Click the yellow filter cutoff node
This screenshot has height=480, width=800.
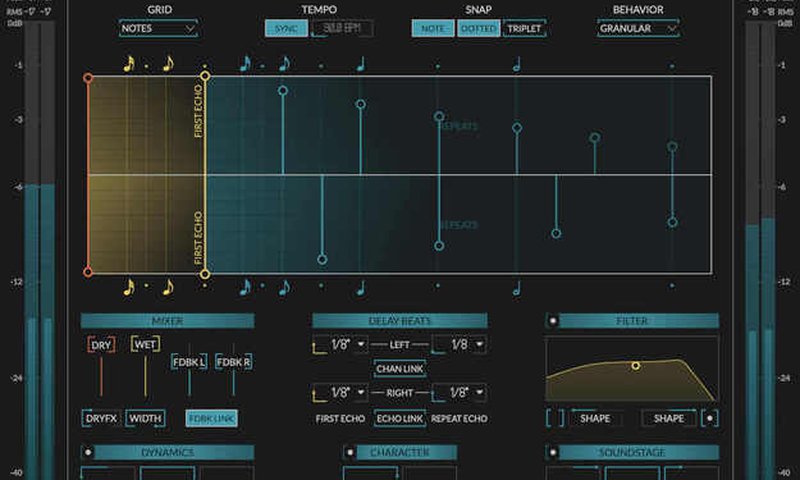(635, 366)
